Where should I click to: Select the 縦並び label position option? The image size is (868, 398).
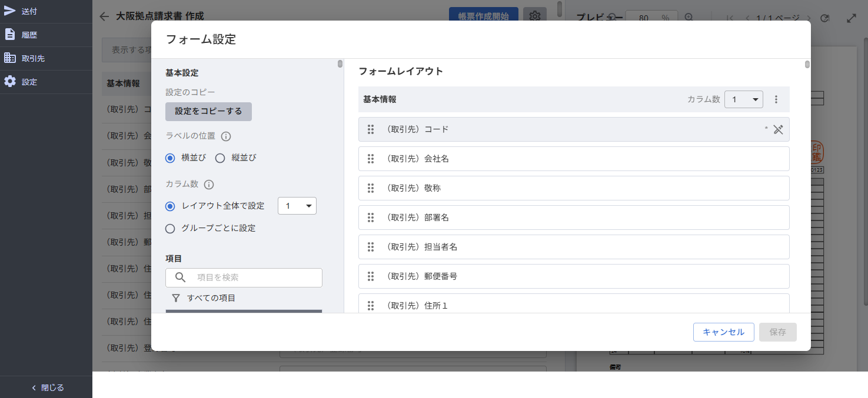point(220,158)
